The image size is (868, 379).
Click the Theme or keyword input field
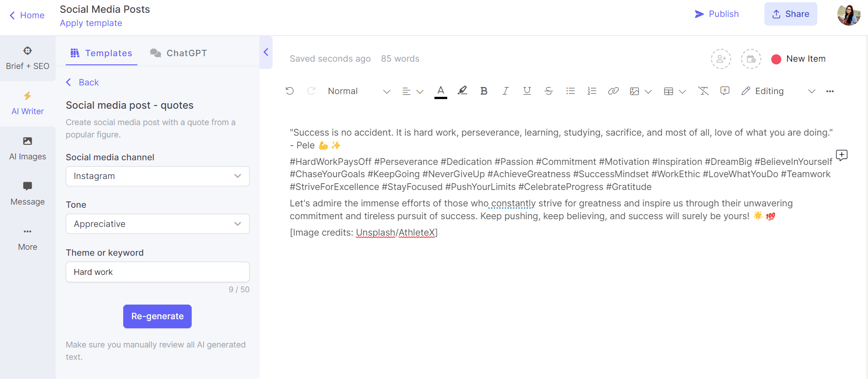pos(157,272)
